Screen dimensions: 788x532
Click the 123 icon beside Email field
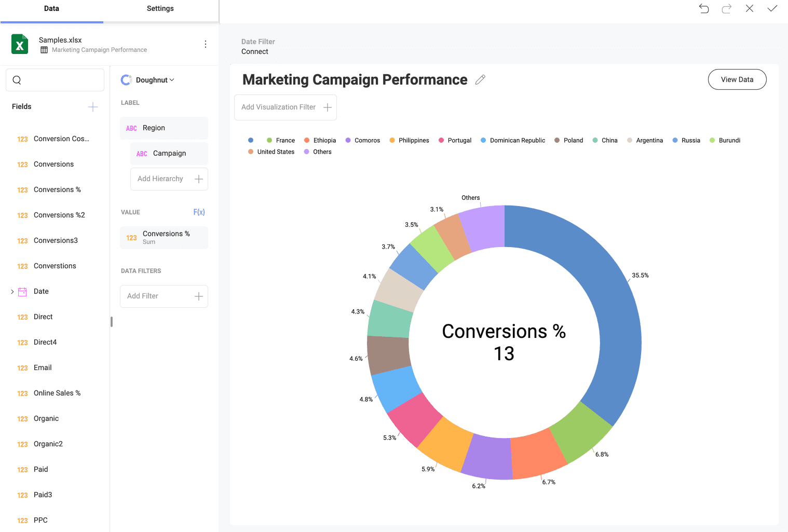[x=22, y=368]
